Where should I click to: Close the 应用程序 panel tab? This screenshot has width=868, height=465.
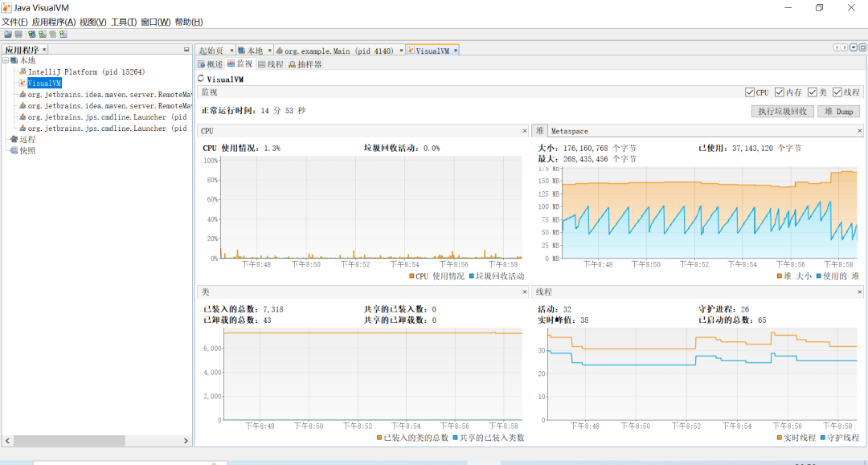click(x=44, y=50)
